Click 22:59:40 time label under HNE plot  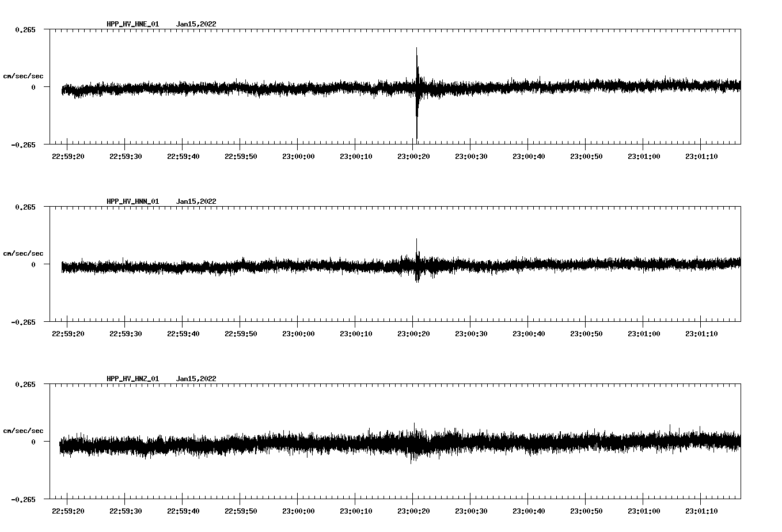click(x=183, y=157)
